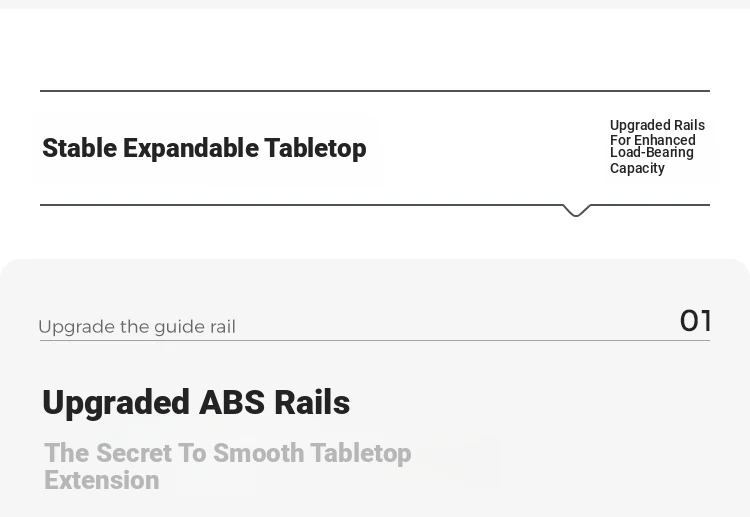Click the "For Enhanced" text line
This screenshot has height=517, width=750.
pos(652,140)
